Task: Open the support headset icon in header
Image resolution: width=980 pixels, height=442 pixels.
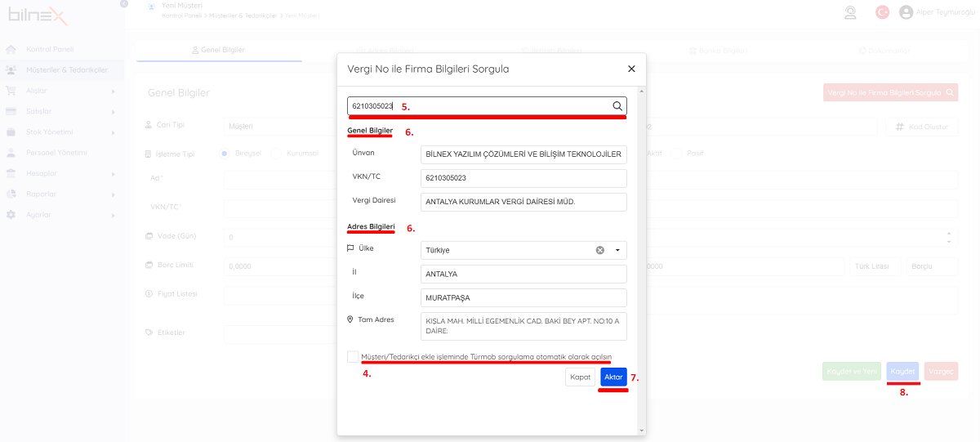Action: (850, 12)
